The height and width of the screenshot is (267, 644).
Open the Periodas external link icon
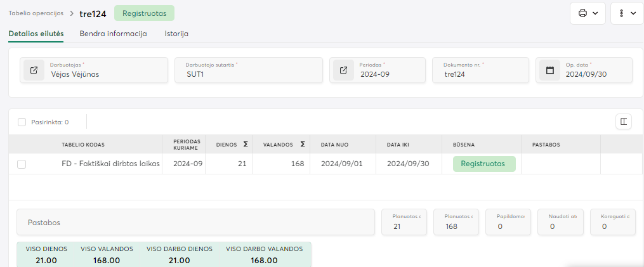tap(343, 70)
